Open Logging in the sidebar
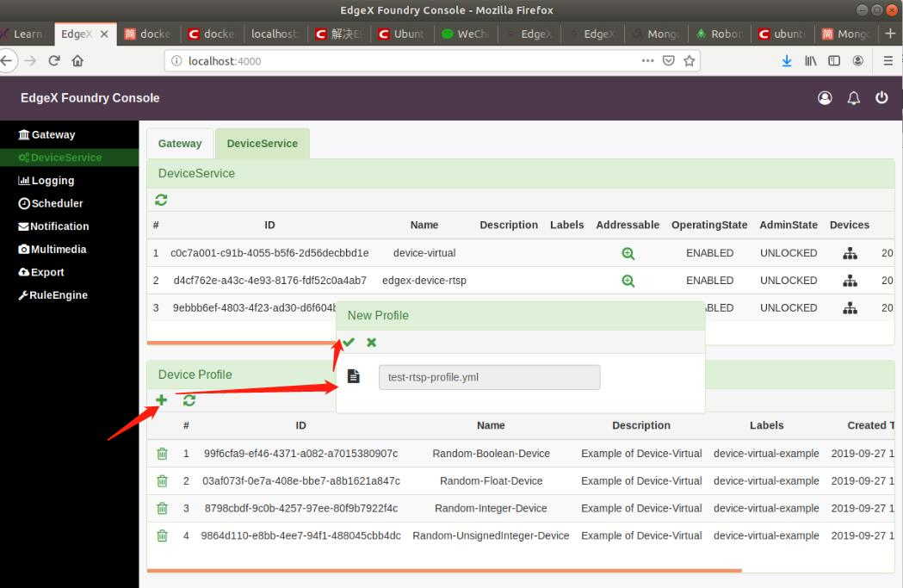 46,181
